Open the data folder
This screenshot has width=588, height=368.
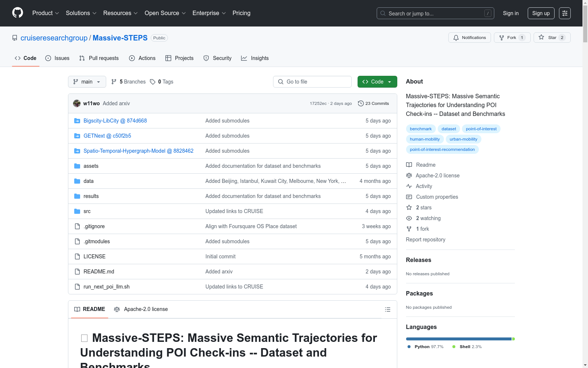click(89, 181)
